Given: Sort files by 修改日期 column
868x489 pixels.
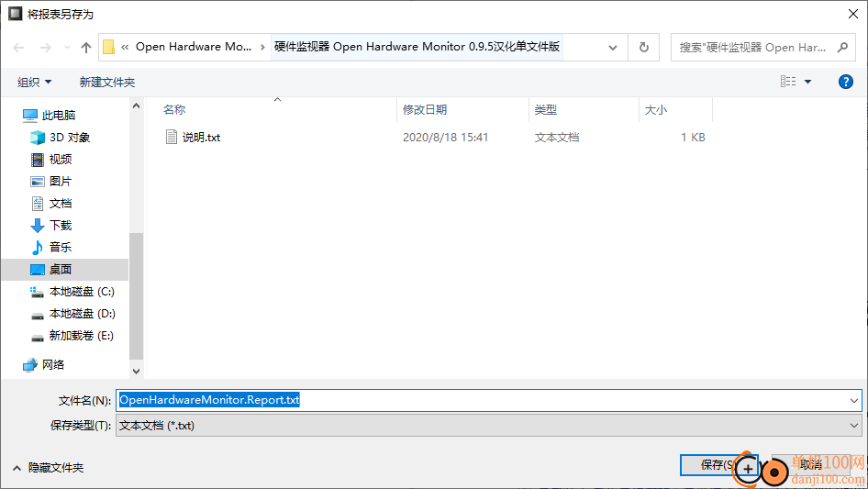Looking at the screenshot, I should point(425,110).
